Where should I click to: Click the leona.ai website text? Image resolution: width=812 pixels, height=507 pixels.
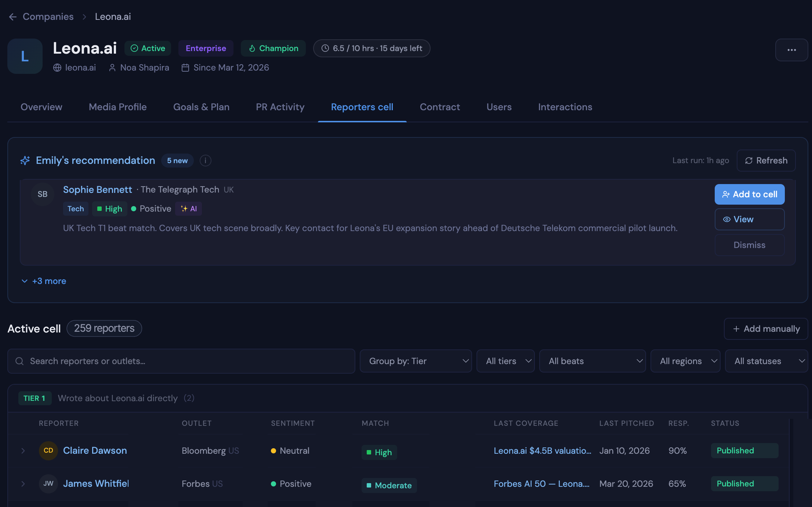(80, 68)
